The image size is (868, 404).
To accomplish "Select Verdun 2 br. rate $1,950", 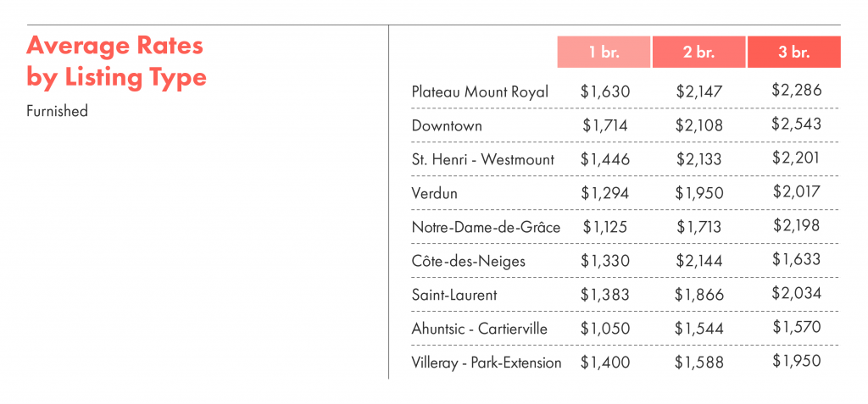I will pyautogui.click(x=699, y=193).
